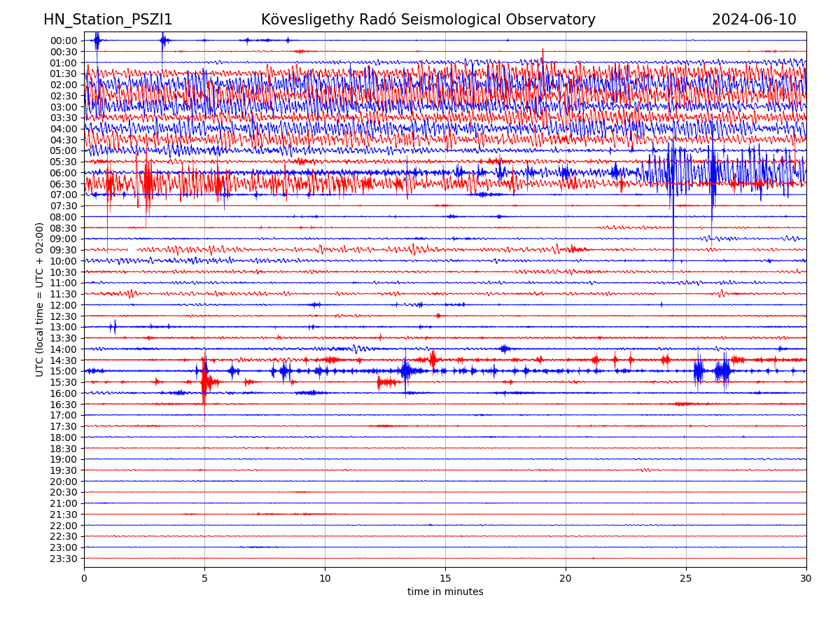Click the "time in minutes" axis label
The width and height of the screenshot is (840, 630).
click(x=445, y=592)
